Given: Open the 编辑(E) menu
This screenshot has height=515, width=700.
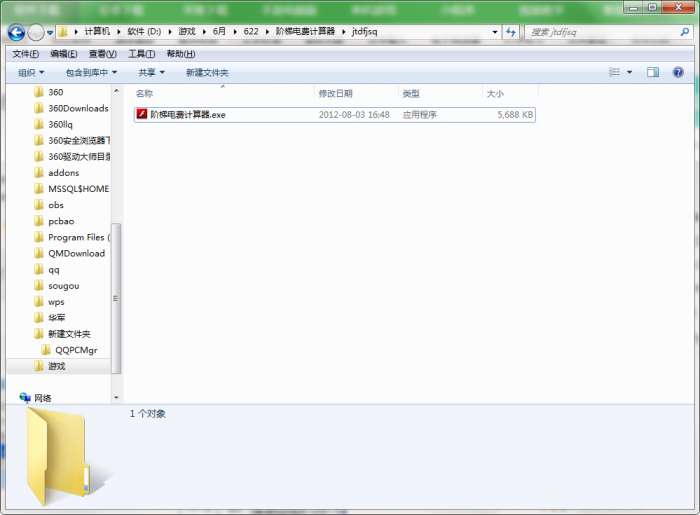Looking at the screenshot, I should pyautogui.click(x=64, y=54).
